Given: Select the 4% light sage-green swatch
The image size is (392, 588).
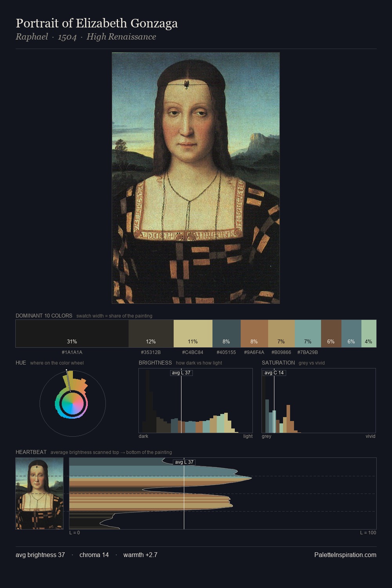Looking at the screenshot, I should pos(369,334).
